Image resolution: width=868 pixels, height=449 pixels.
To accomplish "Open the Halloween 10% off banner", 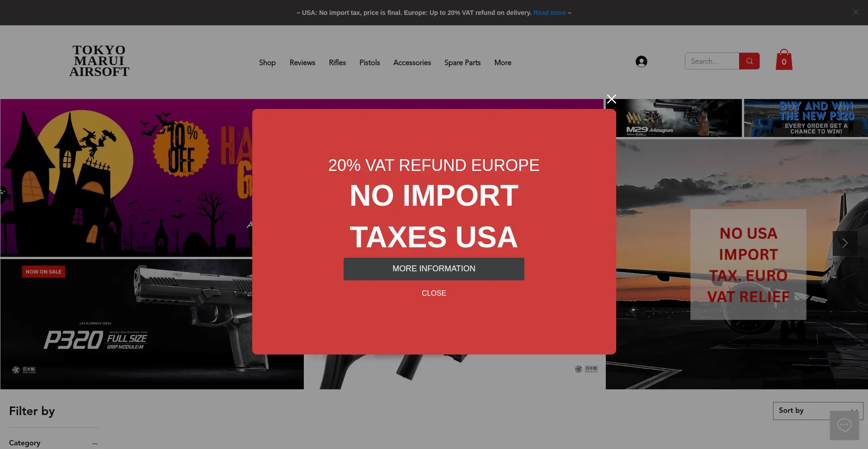I will [126, 178].
